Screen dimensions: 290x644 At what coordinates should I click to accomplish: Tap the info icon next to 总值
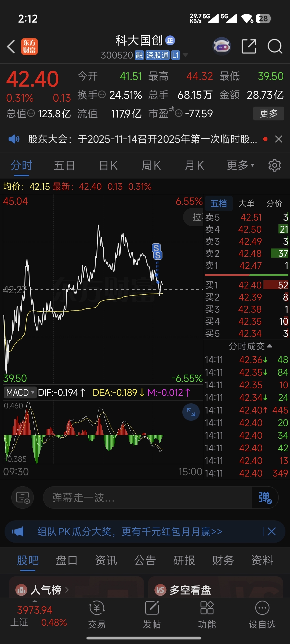tap(31, 113)
